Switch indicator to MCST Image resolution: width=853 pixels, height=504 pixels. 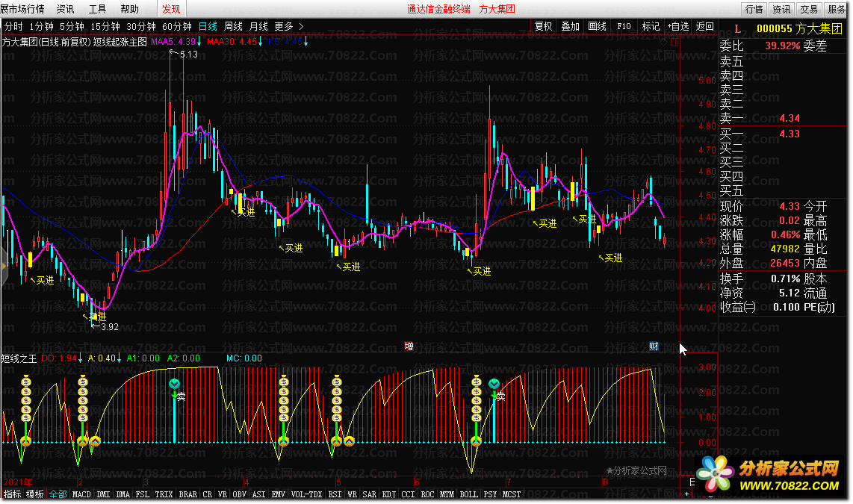pos(512,494)
